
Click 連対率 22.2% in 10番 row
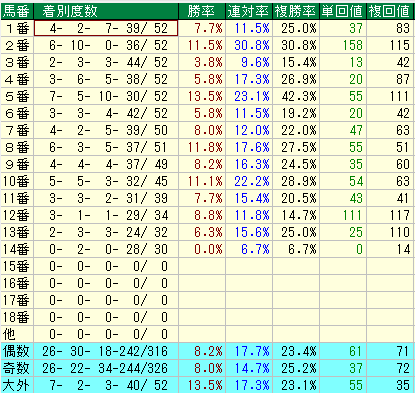pyautogui.click(x=249, y=181)
